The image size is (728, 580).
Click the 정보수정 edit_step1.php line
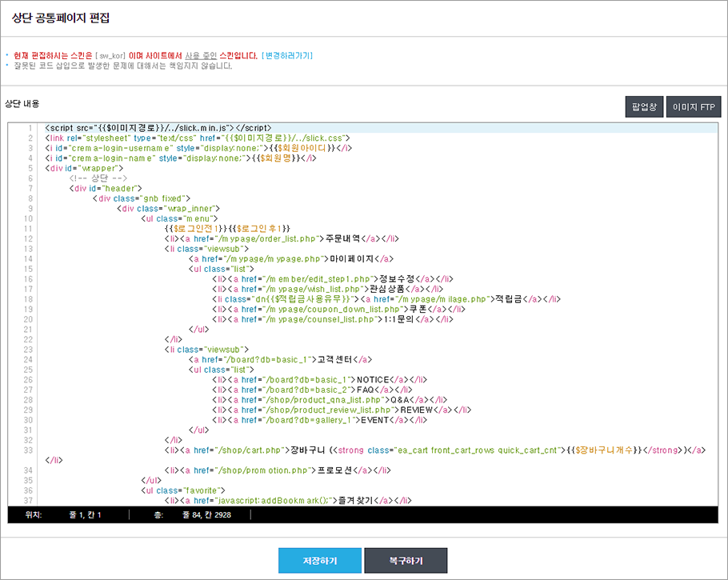(333, 279)
